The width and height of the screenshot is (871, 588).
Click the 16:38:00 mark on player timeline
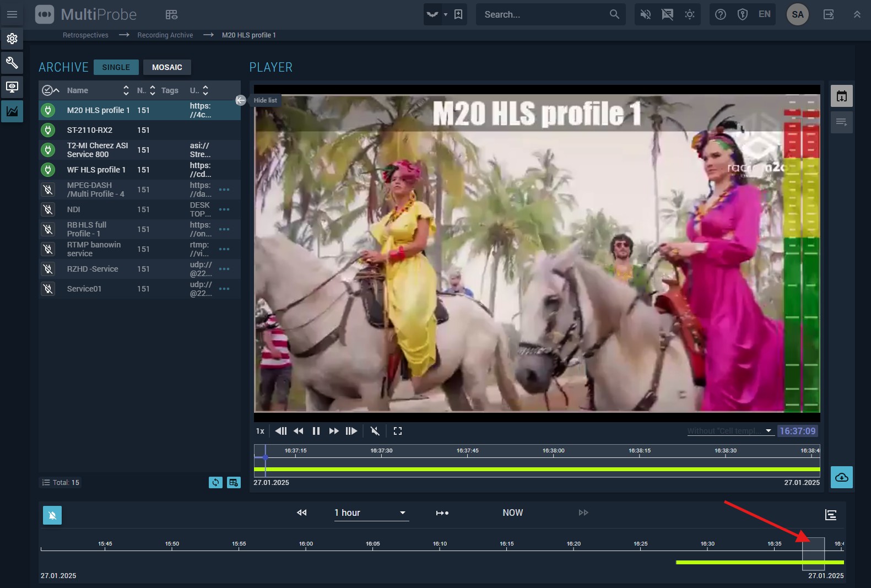(553, 455)
